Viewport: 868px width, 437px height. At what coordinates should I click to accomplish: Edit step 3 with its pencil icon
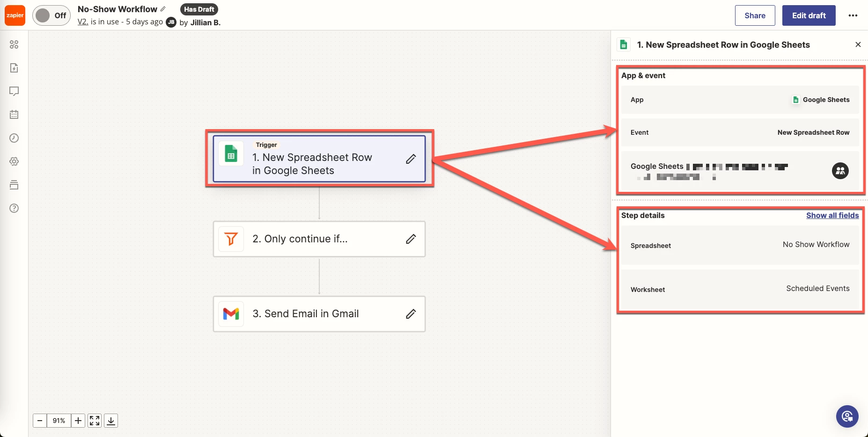tap(411, 314)
